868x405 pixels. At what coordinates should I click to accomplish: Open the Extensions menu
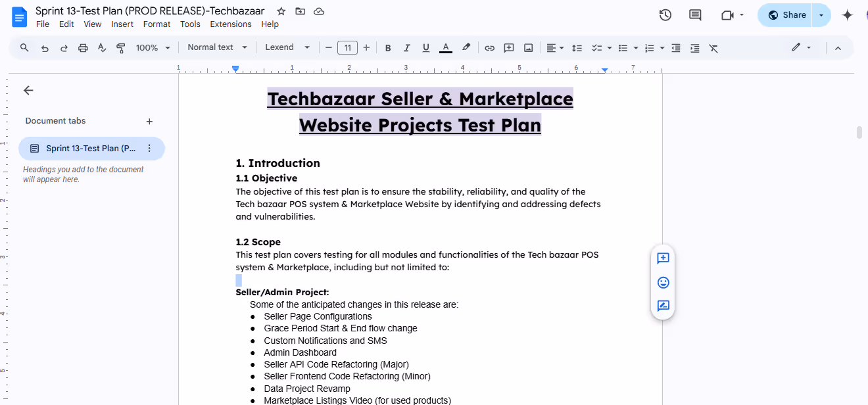tap(231, 24)
